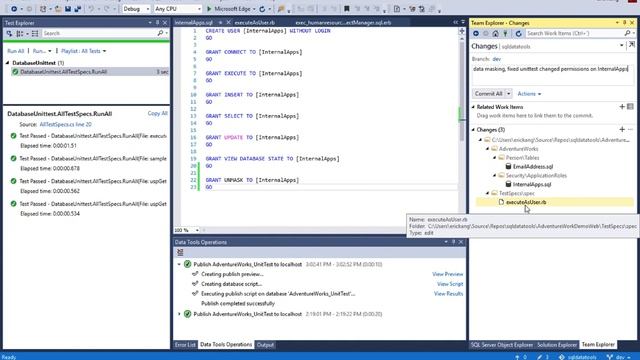The height and width of the screenshot is (360, 640).
Task: Switch to the InternalApps.sql editor tab
Action: tap(193, 23)
